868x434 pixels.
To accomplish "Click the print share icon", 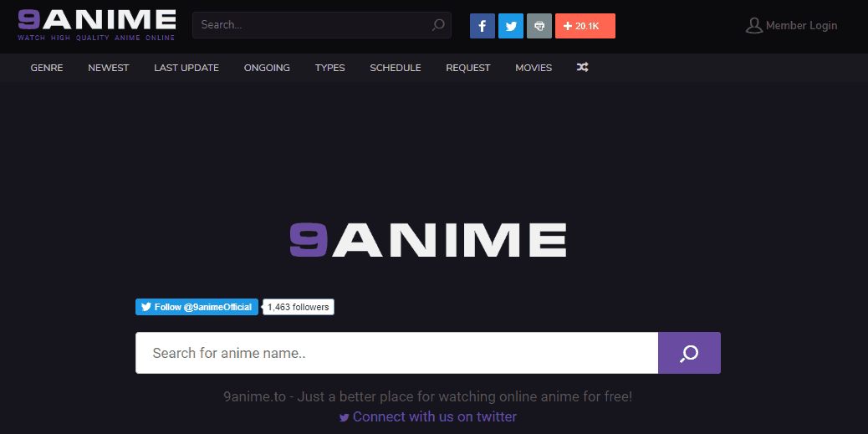I will pos(539,26).
